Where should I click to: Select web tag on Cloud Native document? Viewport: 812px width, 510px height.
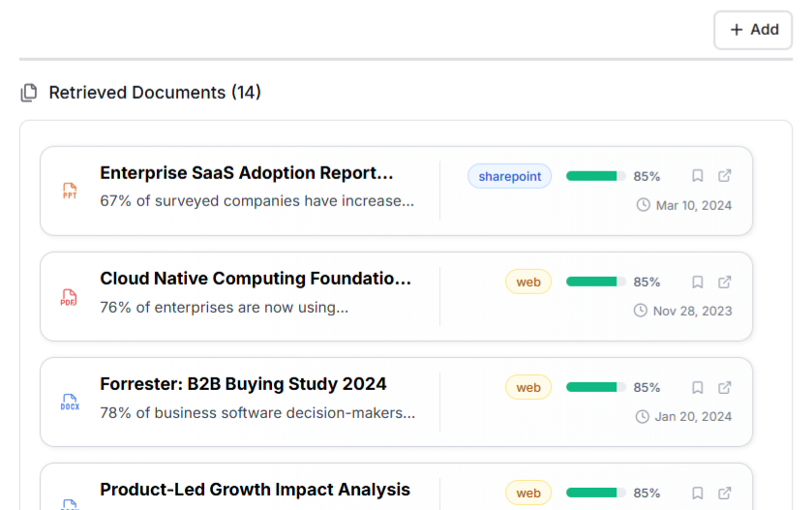527,282
